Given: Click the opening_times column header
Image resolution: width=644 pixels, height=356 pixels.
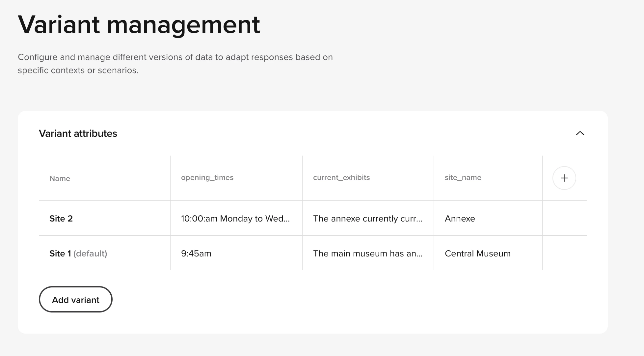Looking at the screenshot, I should coord(207,177).
